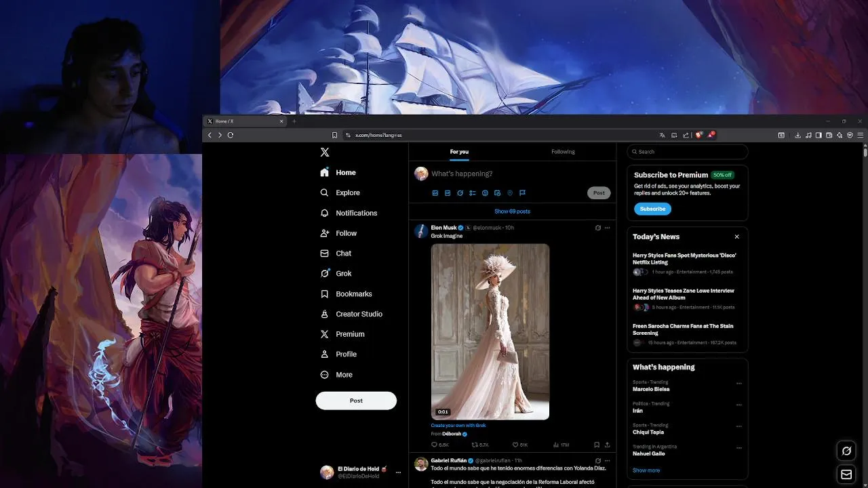Add a GIF in the composer
Viewport: 868px width, 488px height.
(x=448, y=193)
